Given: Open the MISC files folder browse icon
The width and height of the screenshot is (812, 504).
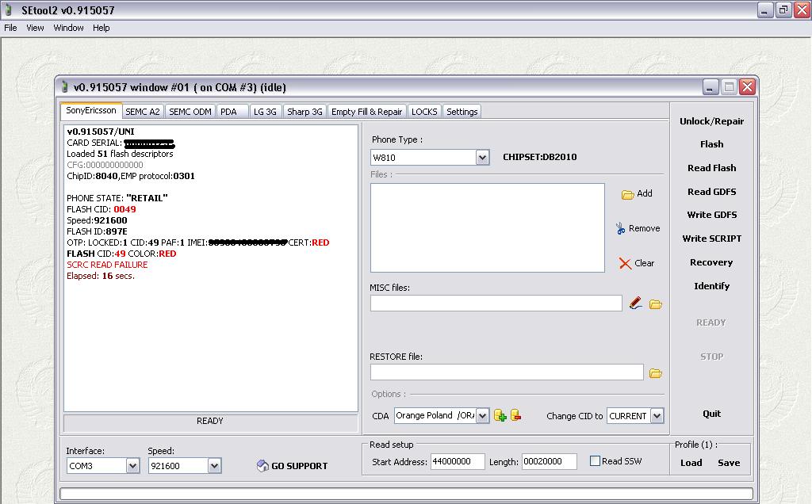Looking at the screenshot, I should 656,304.
